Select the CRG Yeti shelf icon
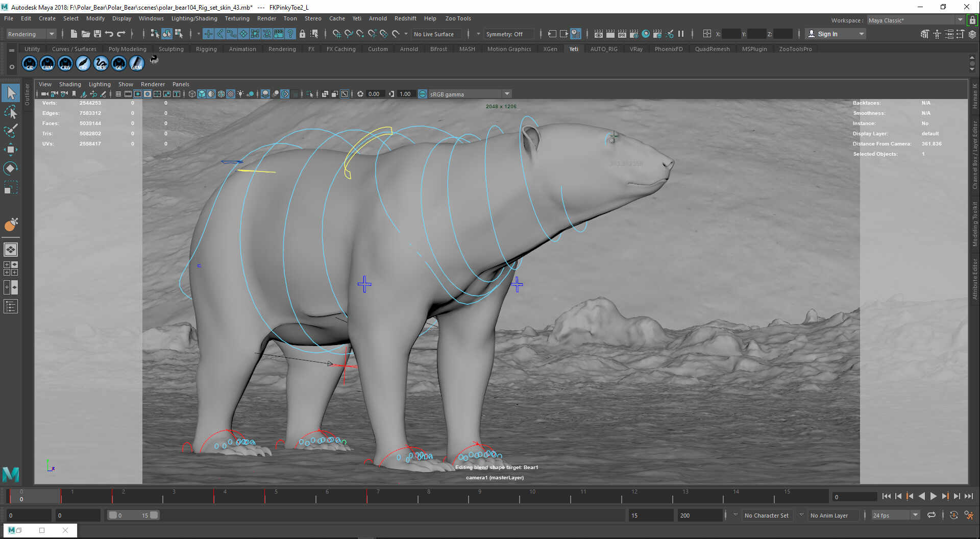 pyautogui.click(x=65, y=63)
